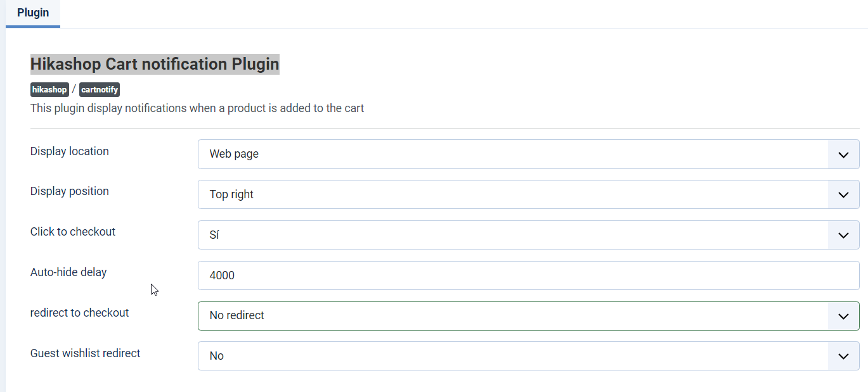Open the dropdown showing Web page
This screenshot has height=392, width=868.
(x=512, y=155)
